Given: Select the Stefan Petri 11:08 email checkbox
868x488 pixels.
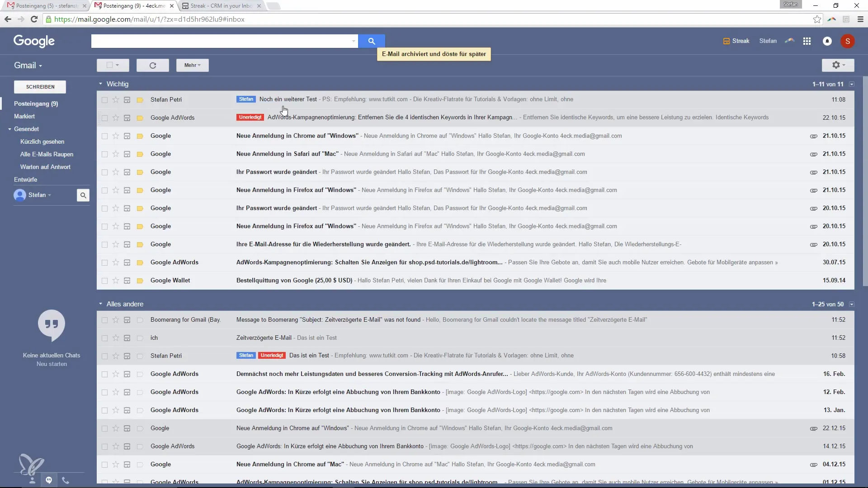Looking at the screenshot, I should 104,100.
